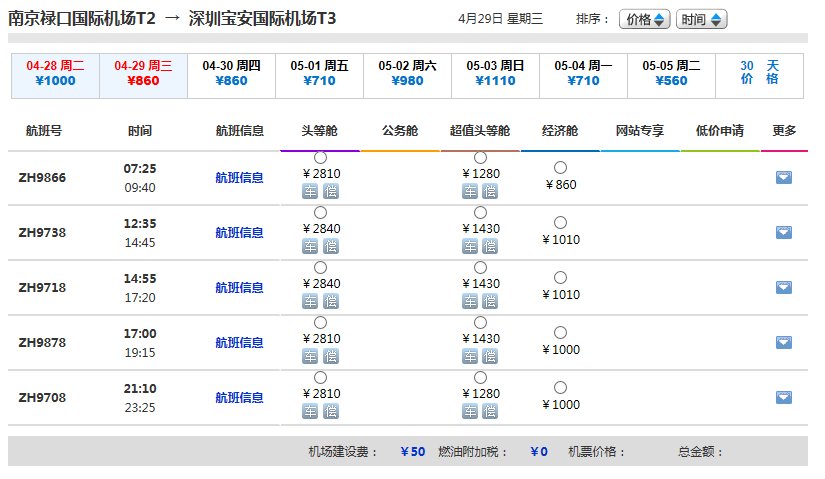Switch to the 04-28 周二 date tab
The height and width of the screenshot is (479, 825).
pyautogui.click(x=55, y=76)
